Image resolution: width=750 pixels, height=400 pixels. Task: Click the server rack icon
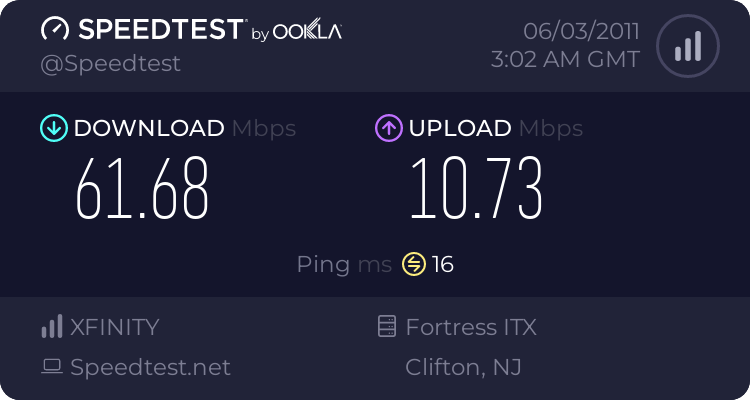[x=386, y=327]
